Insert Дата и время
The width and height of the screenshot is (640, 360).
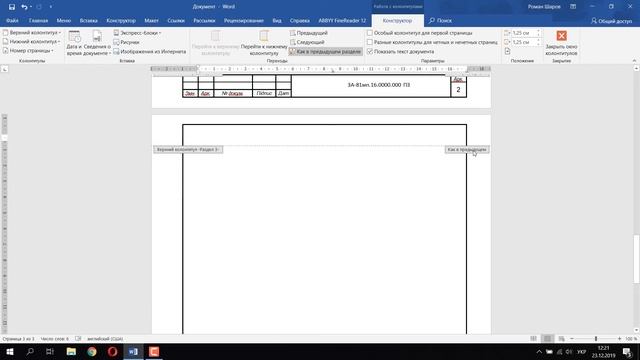(x=74, y=43)
